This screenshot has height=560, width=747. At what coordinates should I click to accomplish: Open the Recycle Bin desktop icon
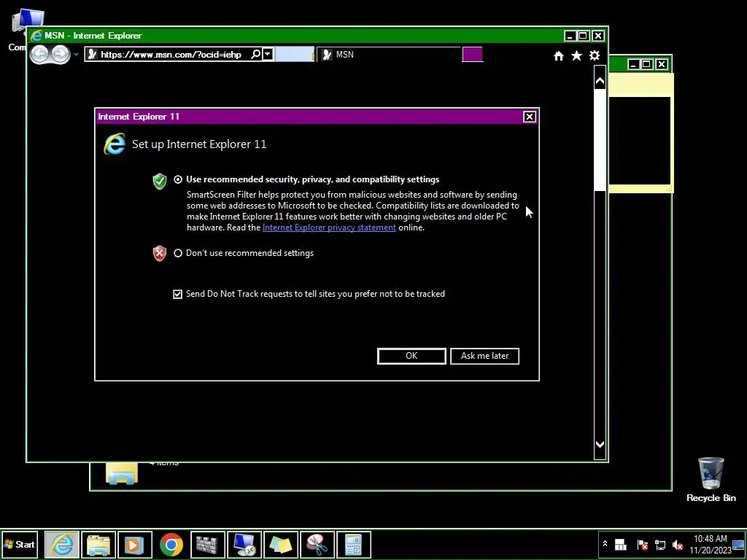[711, 480]
